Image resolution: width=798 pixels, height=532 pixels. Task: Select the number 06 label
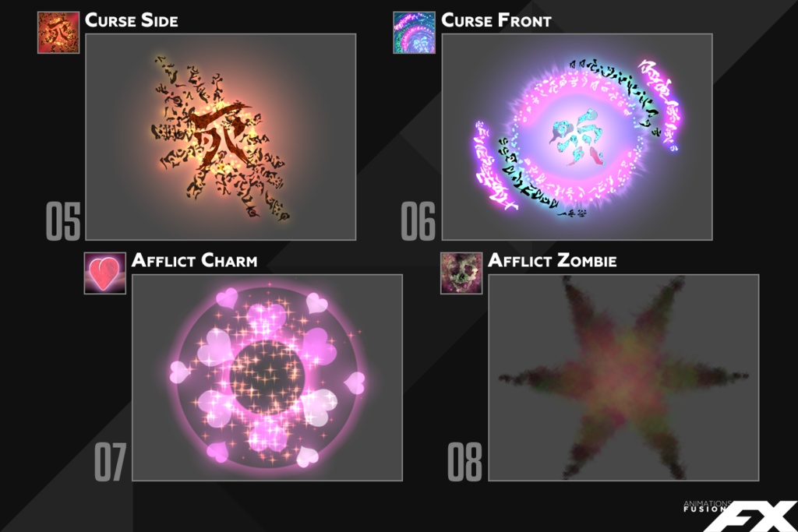[418, 221]
